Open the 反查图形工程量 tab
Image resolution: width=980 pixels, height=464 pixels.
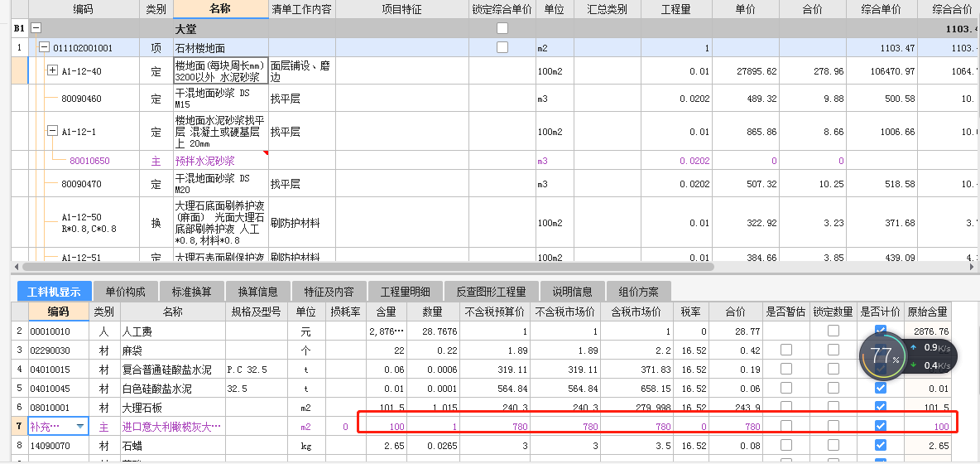pos(492,292)
